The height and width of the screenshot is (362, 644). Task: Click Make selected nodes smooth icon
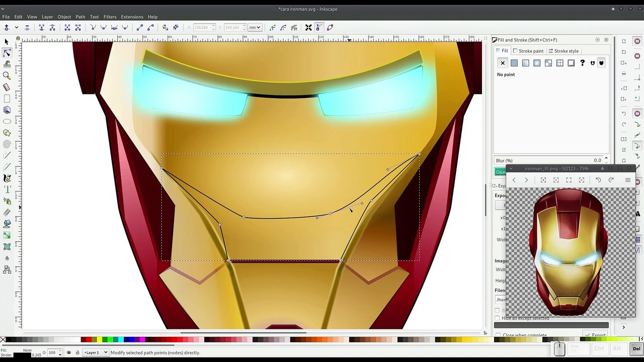[104, 27]
